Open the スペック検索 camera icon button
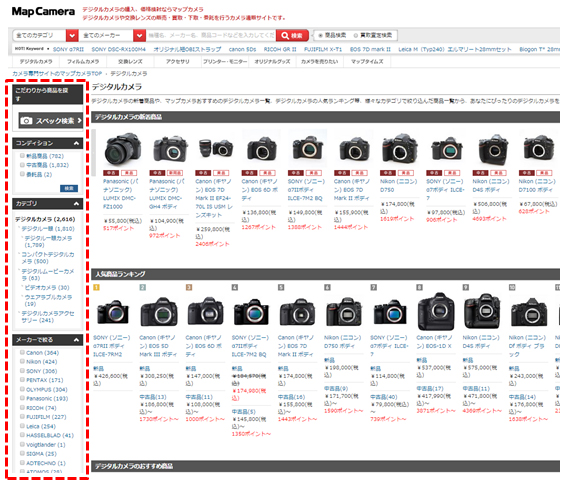This screenshot has height=488, width=572. pyautogui.click(x=51, y=121)
